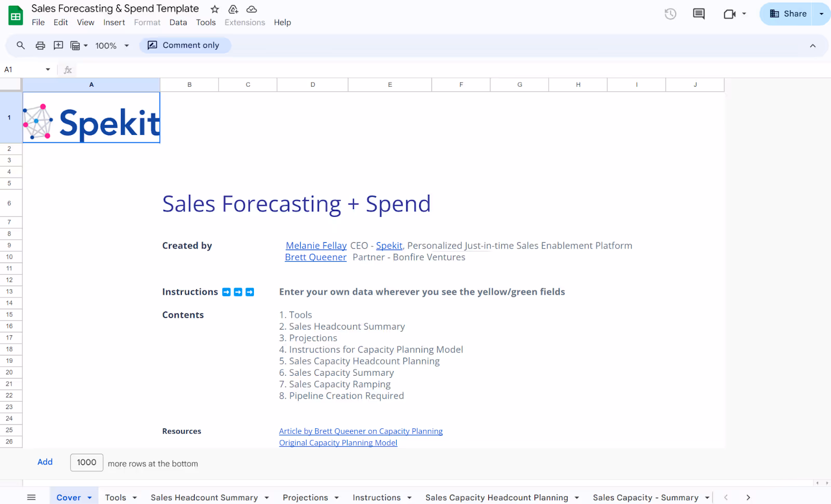831x504 pixels.
Task: Open the File menu
Action: 38,22
